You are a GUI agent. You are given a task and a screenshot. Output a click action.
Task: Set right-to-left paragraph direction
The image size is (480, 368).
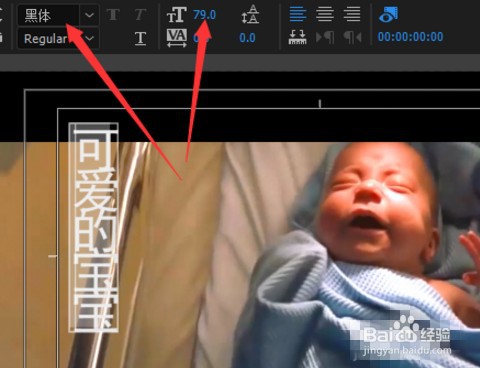click(353, 38)
